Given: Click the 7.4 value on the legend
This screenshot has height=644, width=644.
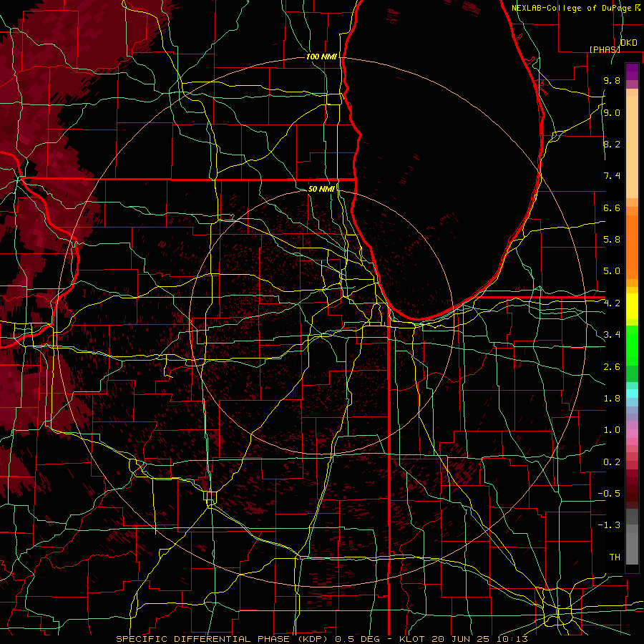Looking at the screenshot, I should click(x=612, y=176).
